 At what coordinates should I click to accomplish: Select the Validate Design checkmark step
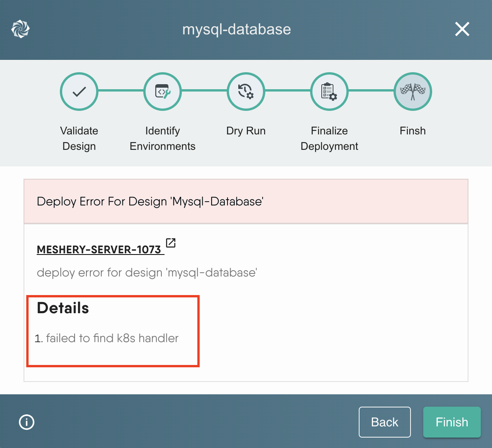pos(79,92)
